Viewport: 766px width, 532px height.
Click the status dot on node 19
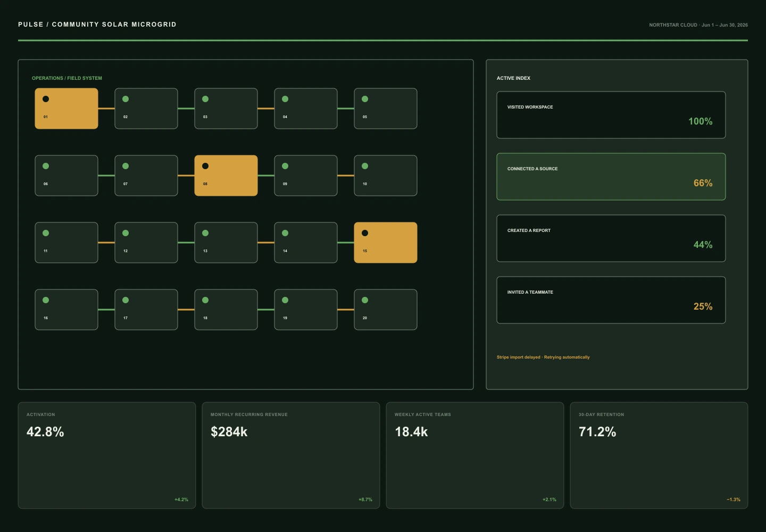click(x=285, y=300)
